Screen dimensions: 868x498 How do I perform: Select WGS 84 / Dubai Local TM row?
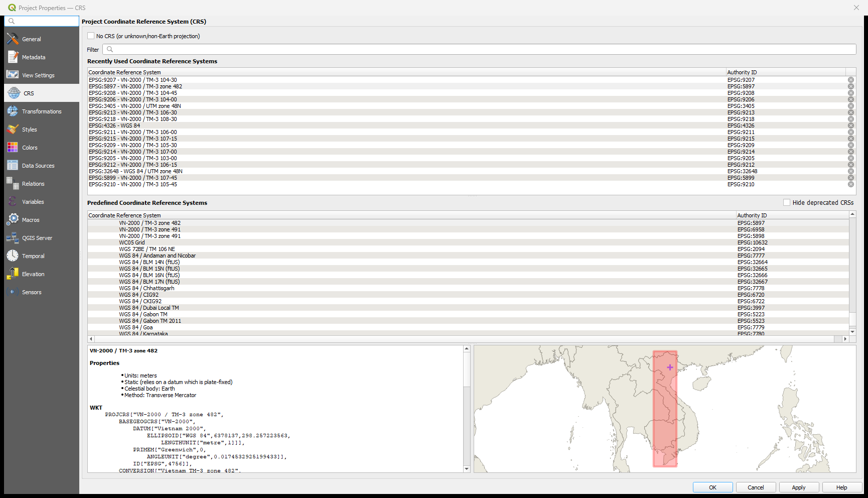pos(468,308)
